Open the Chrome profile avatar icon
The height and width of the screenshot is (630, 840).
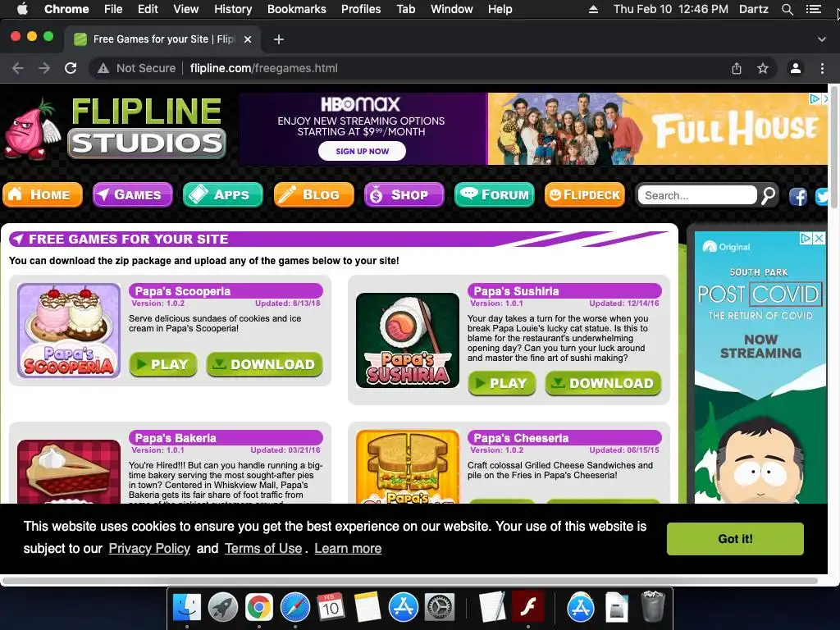(x=796, y=68)
